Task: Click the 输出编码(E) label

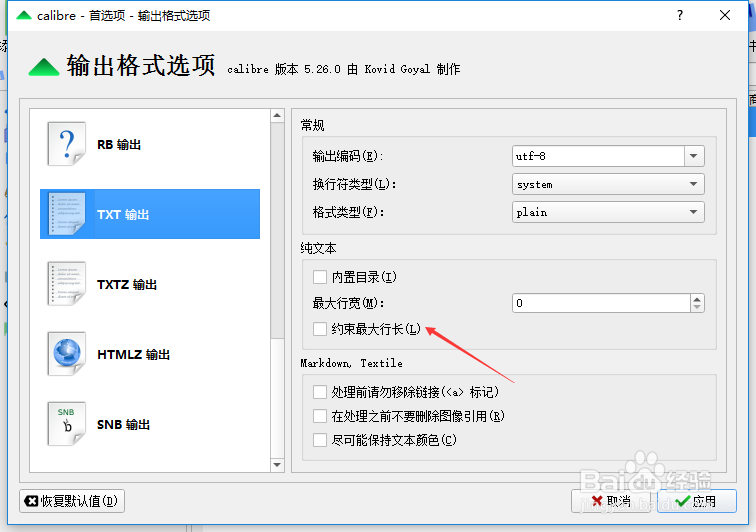Action: tap(348, 156)
